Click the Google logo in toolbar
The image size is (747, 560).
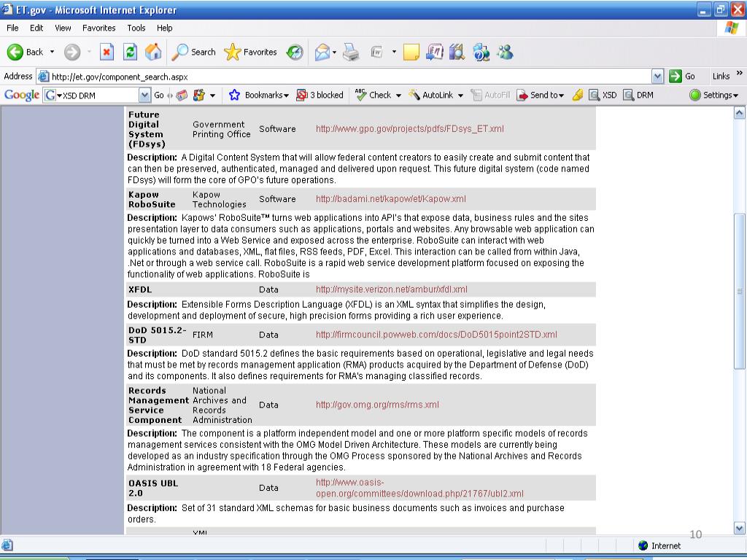click(21, 96)
